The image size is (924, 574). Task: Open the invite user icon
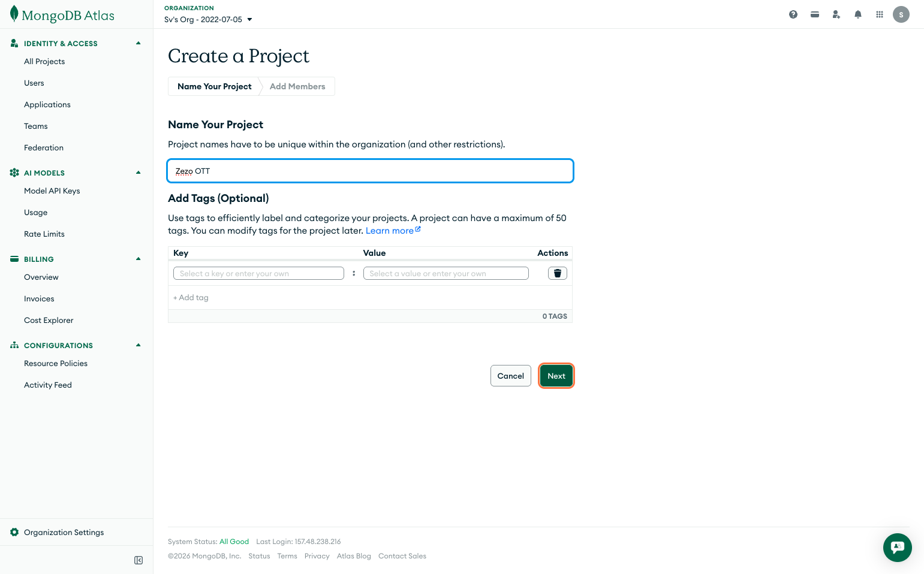pos(836,14)
